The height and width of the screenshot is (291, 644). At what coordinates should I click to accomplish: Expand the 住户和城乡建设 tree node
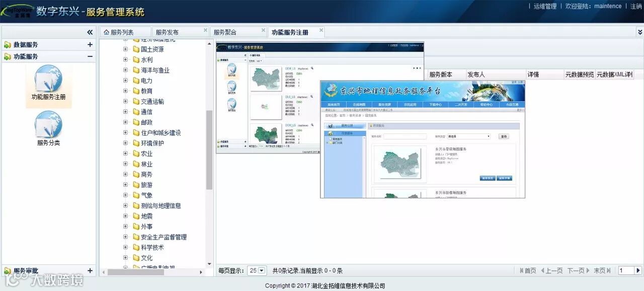pos(125,133)
